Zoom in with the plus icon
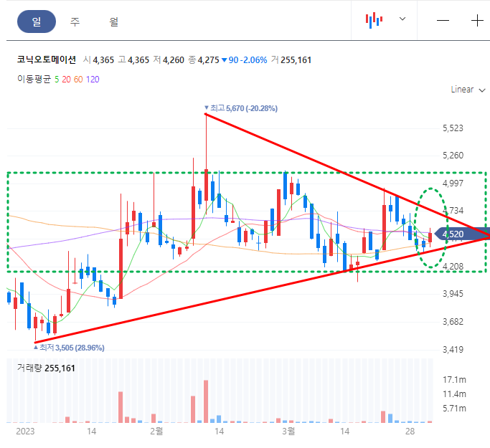This screenshot has width=490, height=448. 477,21
